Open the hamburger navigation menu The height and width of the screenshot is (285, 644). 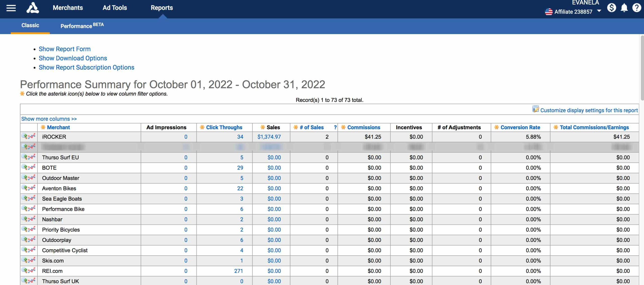pos(11,8)
